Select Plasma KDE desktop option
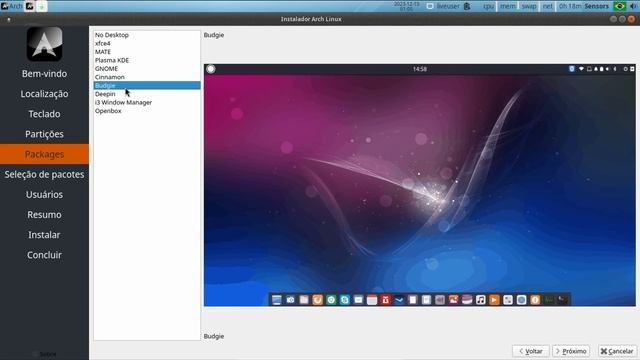Viewport: 640px width, 360px height. (x=147, y=60)
